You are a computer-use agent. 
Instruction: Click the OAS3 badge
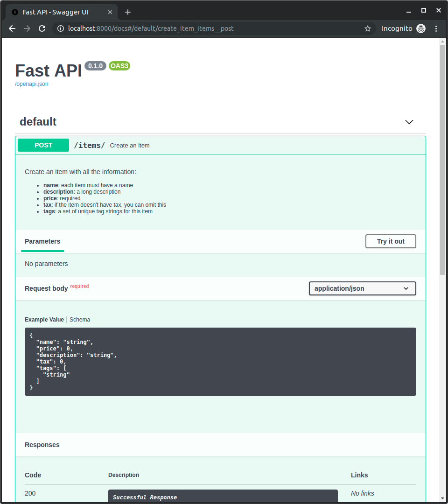coord(119,66)
